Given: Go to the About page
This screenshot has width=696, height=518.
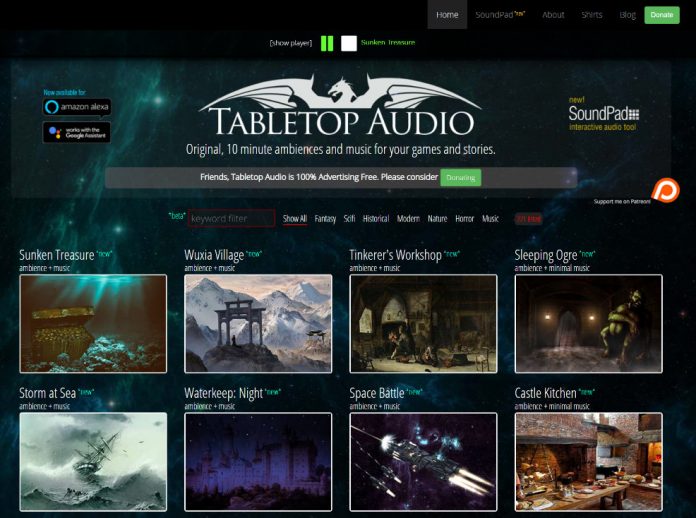Looking at the screenshot, I should [x=553, y=15].
